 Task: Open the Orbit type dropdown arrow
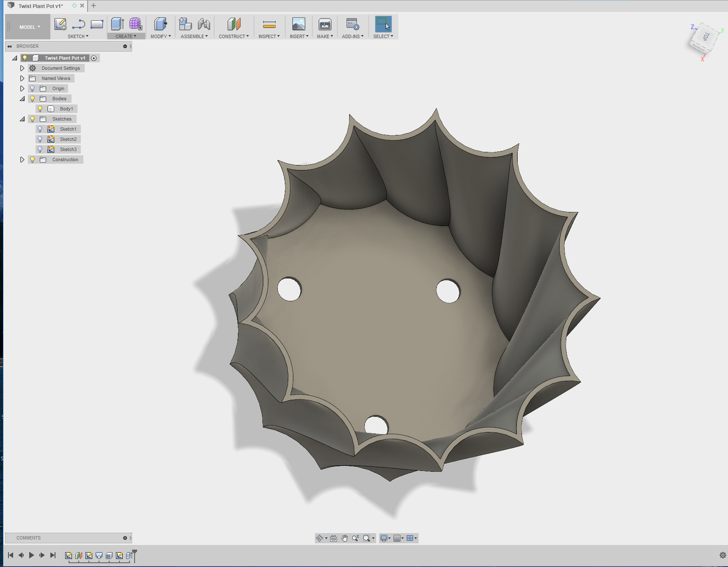point(326,538)
